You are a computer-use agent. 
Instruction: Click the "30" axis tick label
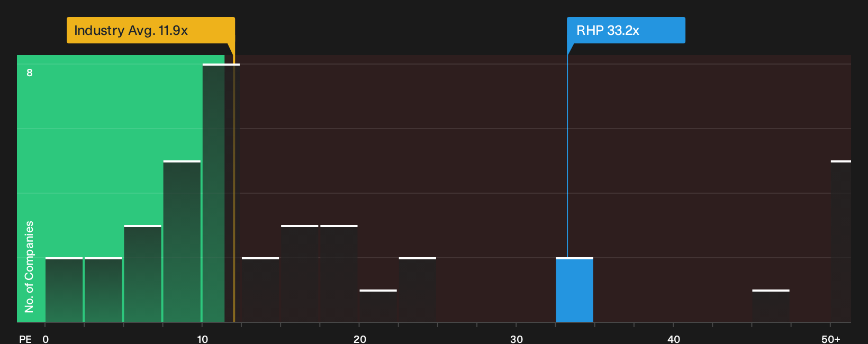tap(517, 339)
